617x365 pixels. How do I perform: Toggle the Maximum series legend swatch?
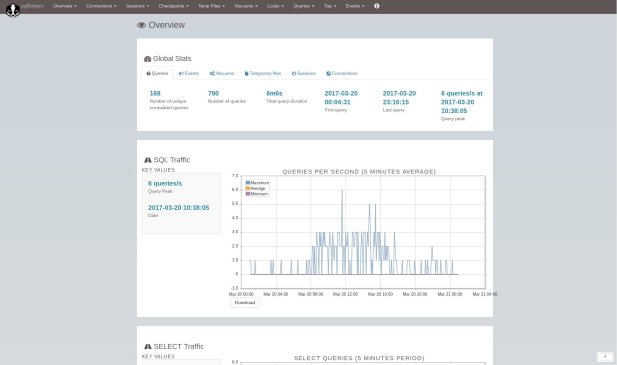click(248, 183)
